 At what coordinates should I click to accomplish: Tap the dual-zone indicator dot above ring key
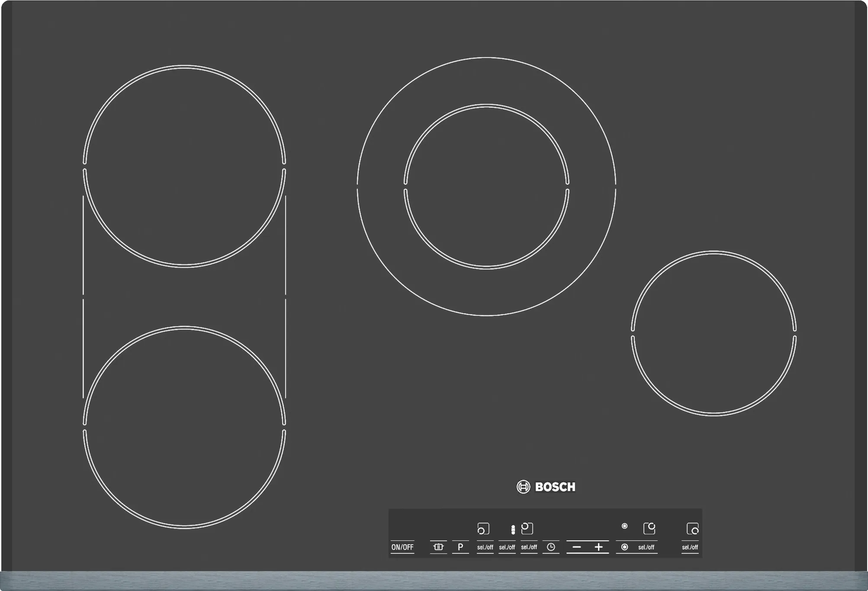click(624, 526)
